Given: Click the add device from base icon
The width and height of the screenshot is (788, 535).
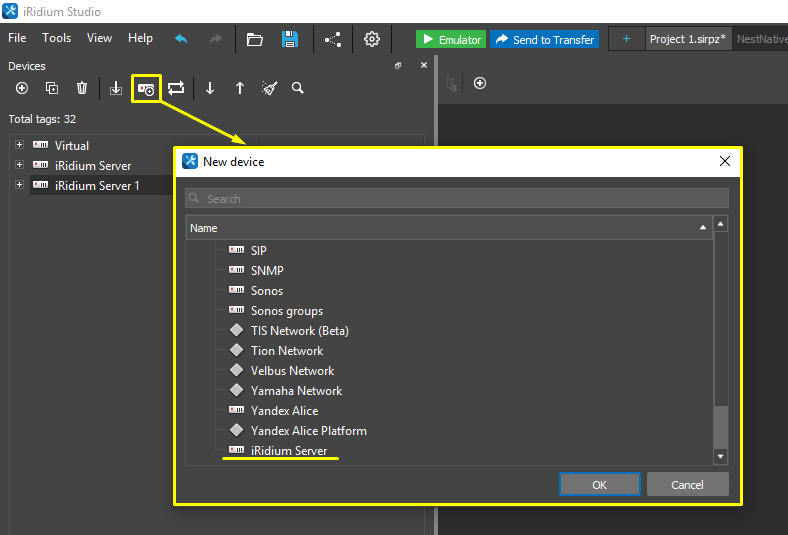Looking at the screenshot, I should click(x=146, y=88).
